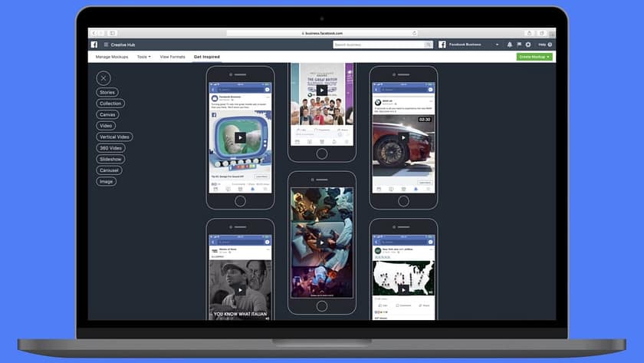The width and height of the screenshot is (644, 363).
Task: Open the notifications bell icon
Action: point(510,45)
